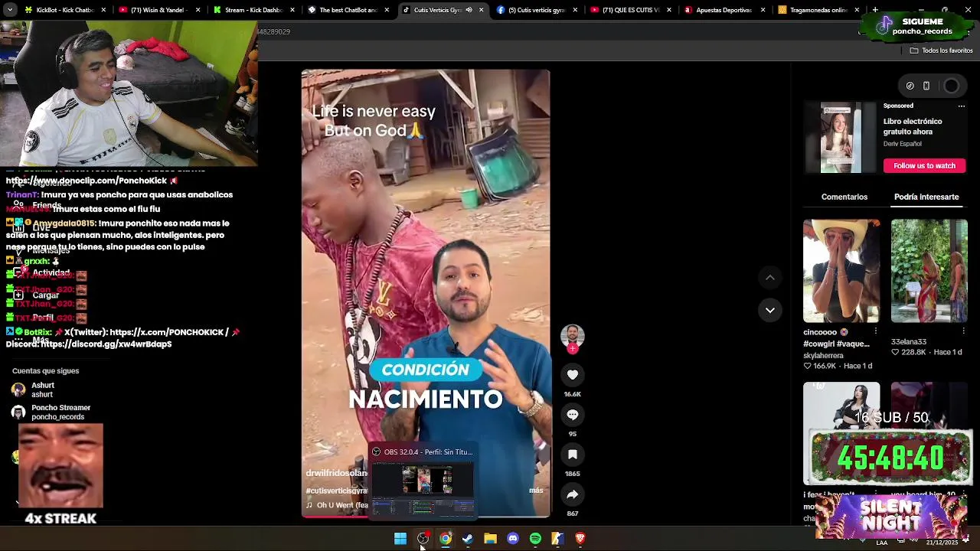Open options for the 33elana33 video card
980x551 pixels.
[963, 331]
